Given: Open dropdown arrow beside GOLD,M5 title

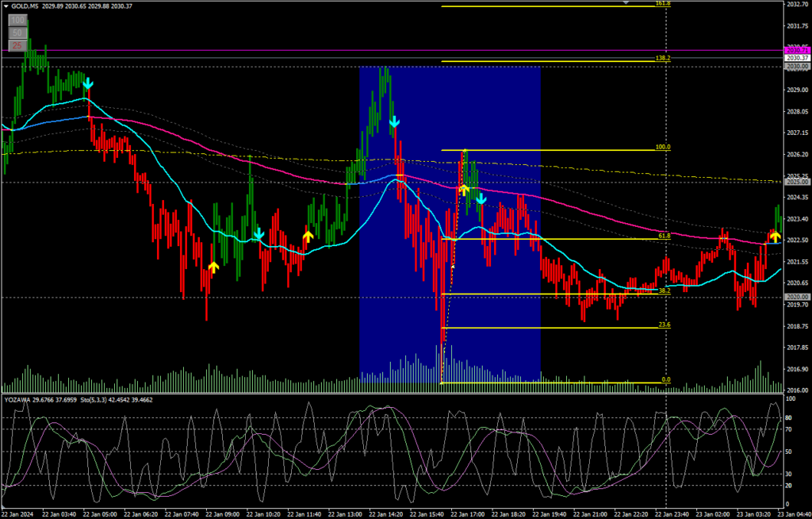Looking at the screenshot, I should (x=6, y=6).
